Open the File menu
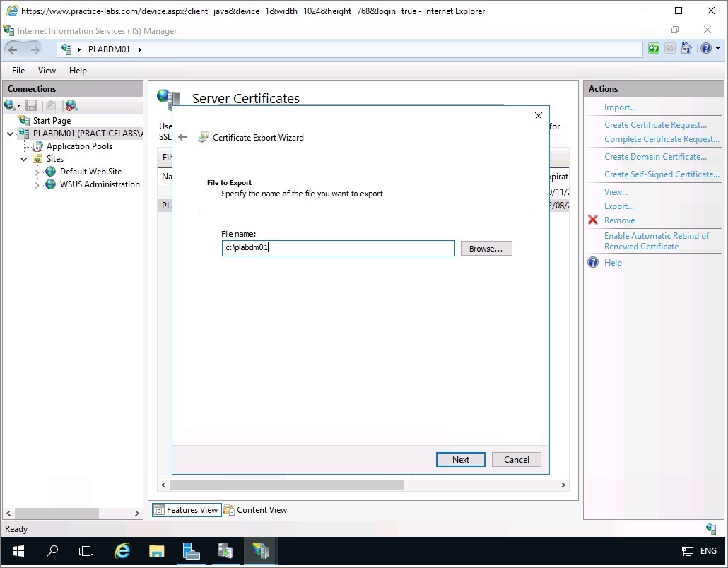This screenshot has height=568, width=728. tap(18, 71)
